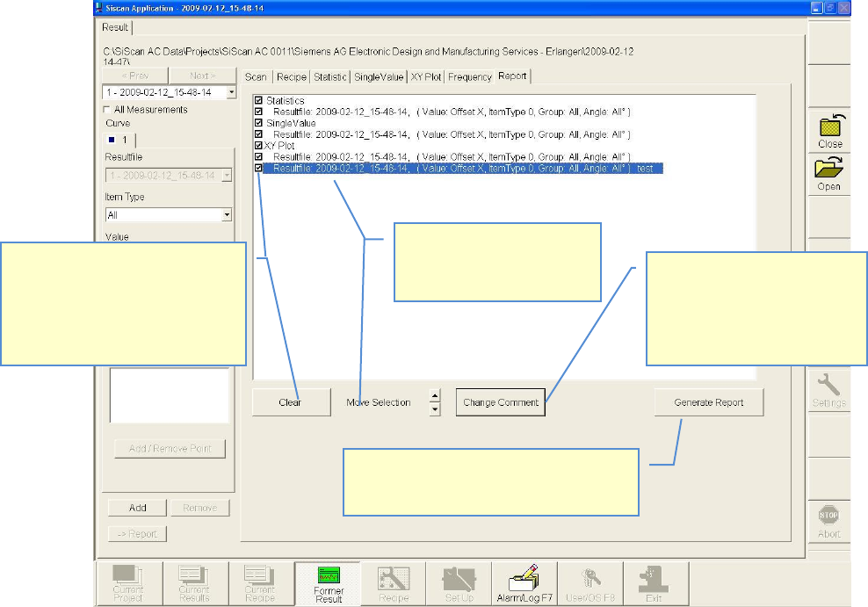Open the Item Type dropdown showing All
868x607 pixels.
click(169, 214)
